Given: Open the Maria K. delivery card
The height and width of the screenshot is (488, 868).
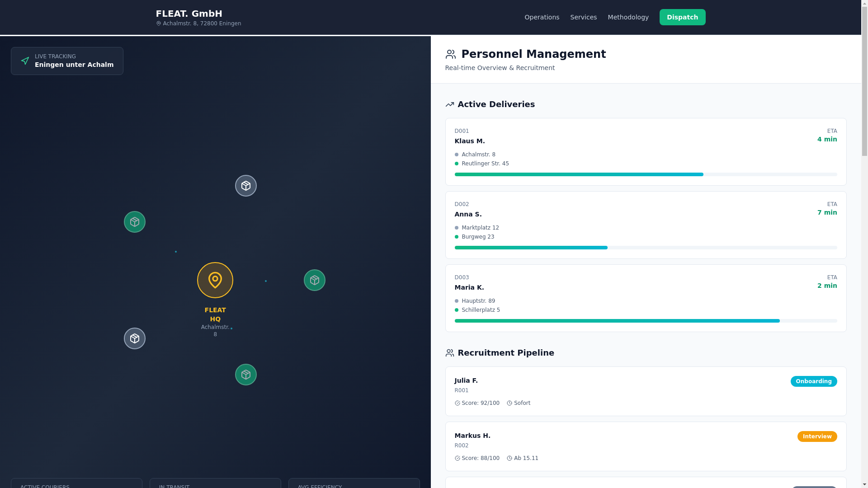Looking at the screenshot, I should pyautogui.click(x=646, y=298).
